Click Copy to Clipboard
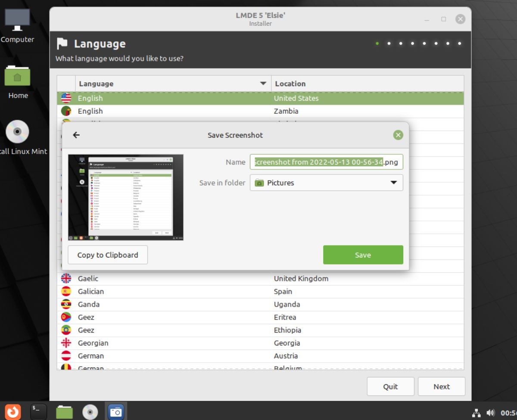Screen dimensions: 517x420 tap(107, 255)
